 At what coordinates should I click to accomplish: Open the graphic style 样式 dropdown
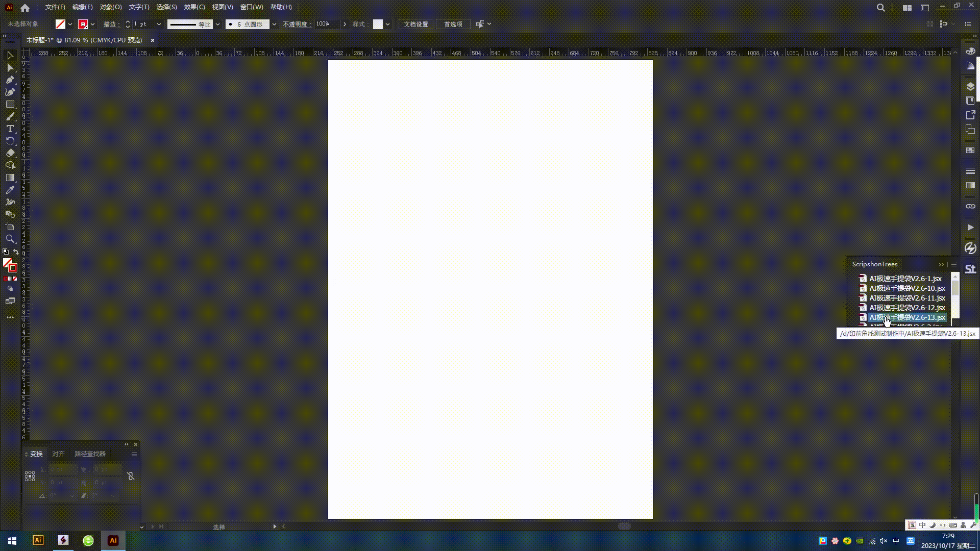pos(387,24)
